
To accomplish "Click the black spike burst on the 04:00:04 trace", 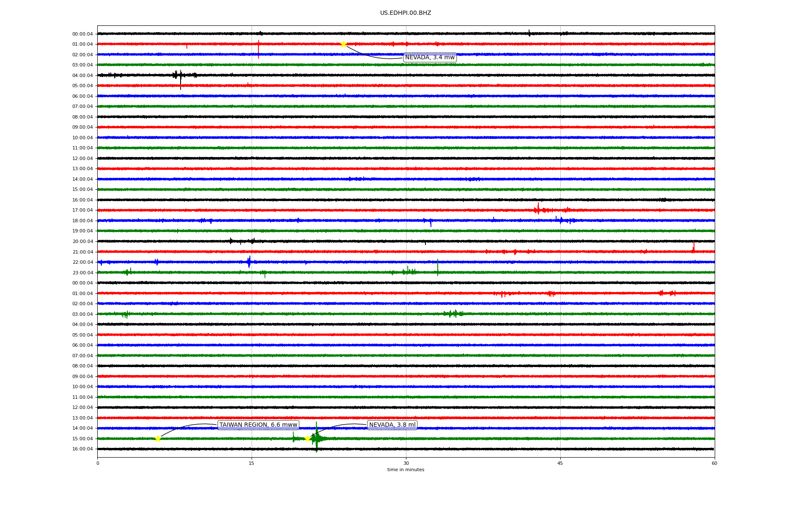I will point(180,76).
